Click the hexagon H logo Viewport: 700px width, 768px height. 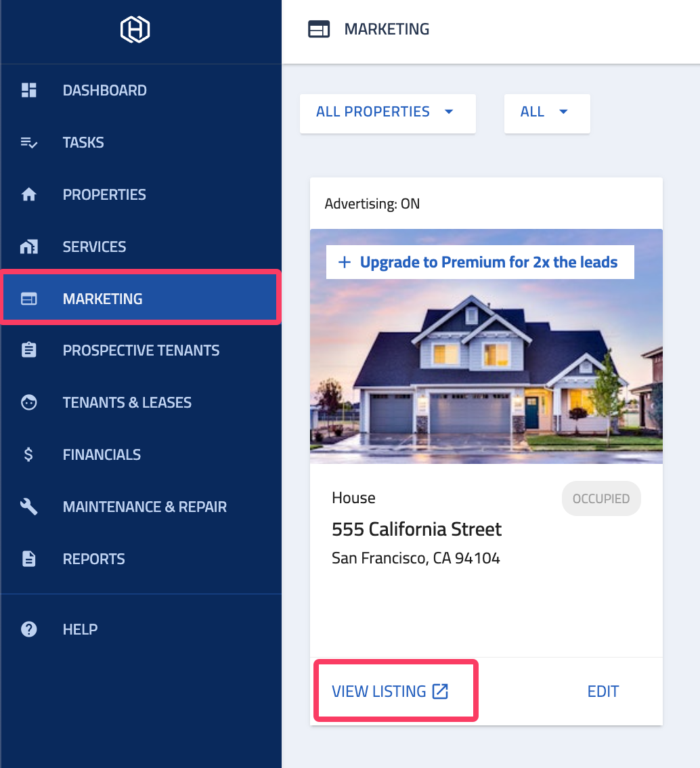point(135,29)
